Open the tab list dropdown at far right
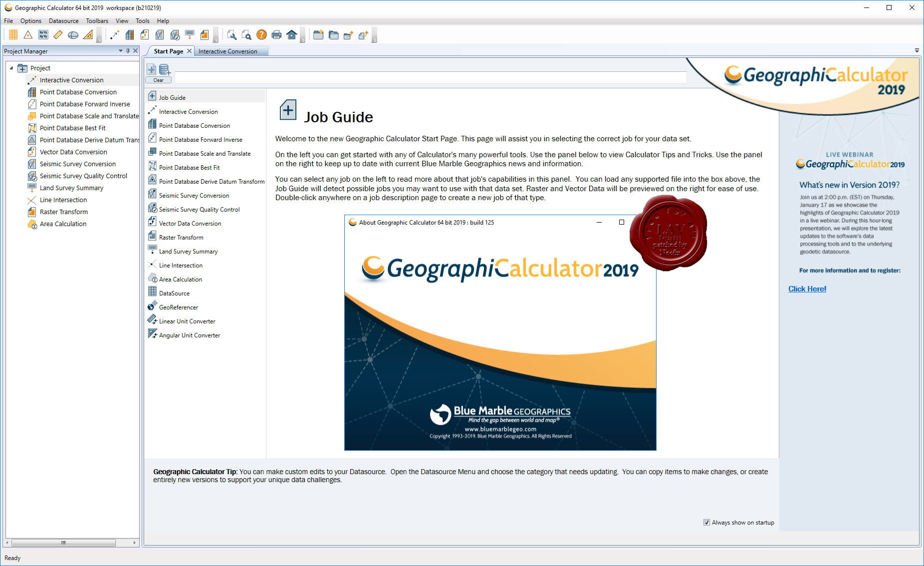Screen dimensions: 924x566 tap(917, 50)
